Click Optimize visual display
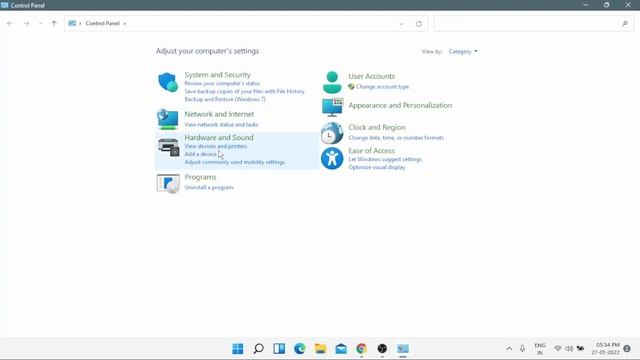 coord(377,167)
